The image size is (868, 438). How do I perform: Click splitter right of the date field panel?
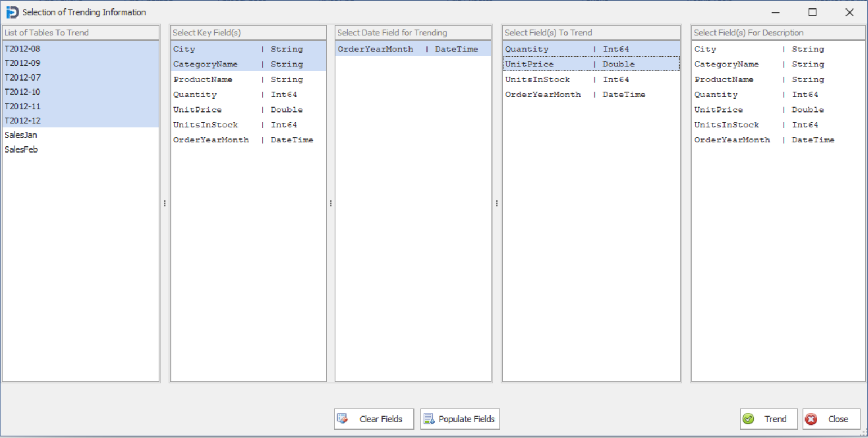[497, 203]
